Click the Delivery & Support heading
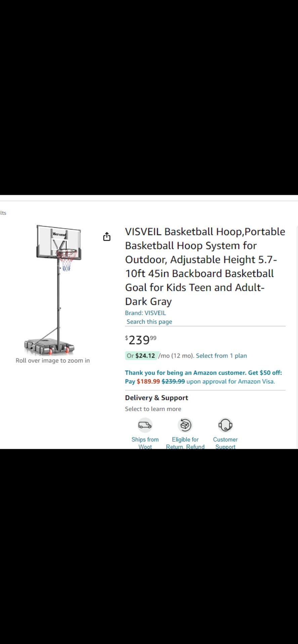This screenshot has width=298, height=644. pos(157,397)
